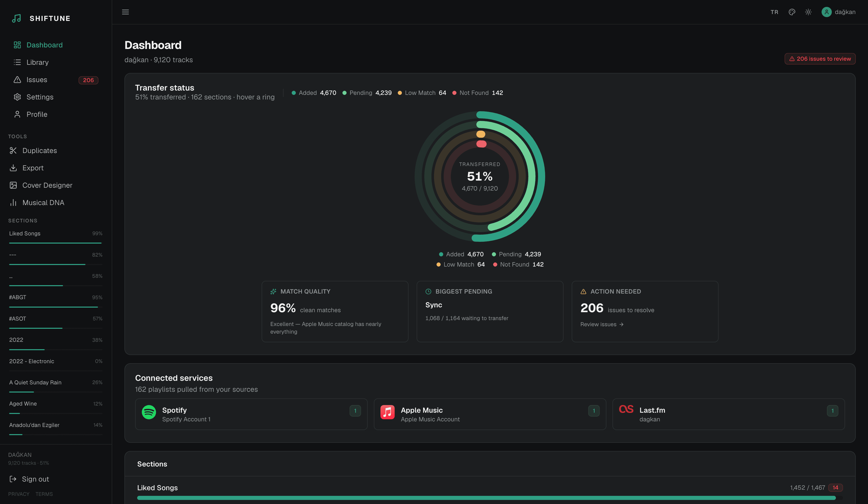
Task: Toggle the hamburger sidebar menu icon
Action: pyautogui.click(x=125, y=12)
